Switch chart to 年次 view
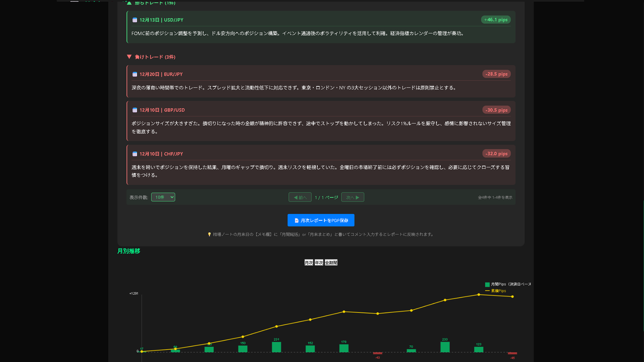 tap(319, 263)
